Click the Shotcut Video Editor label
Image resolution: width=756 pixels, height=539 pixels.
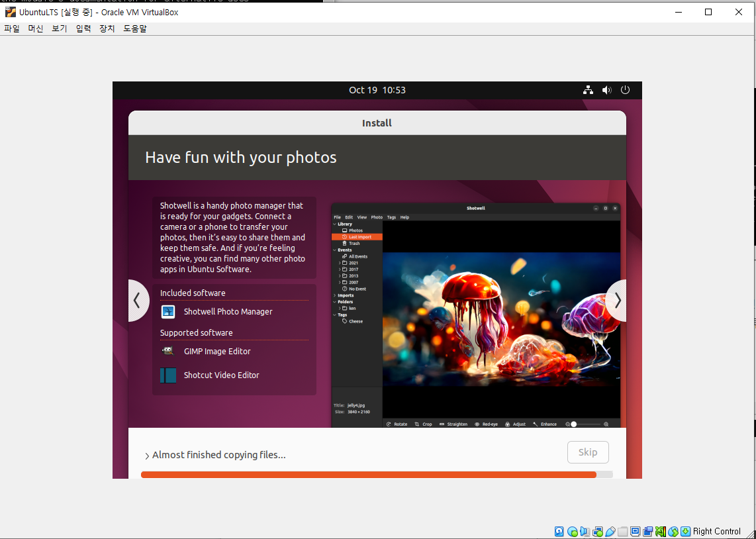point(221,375)
